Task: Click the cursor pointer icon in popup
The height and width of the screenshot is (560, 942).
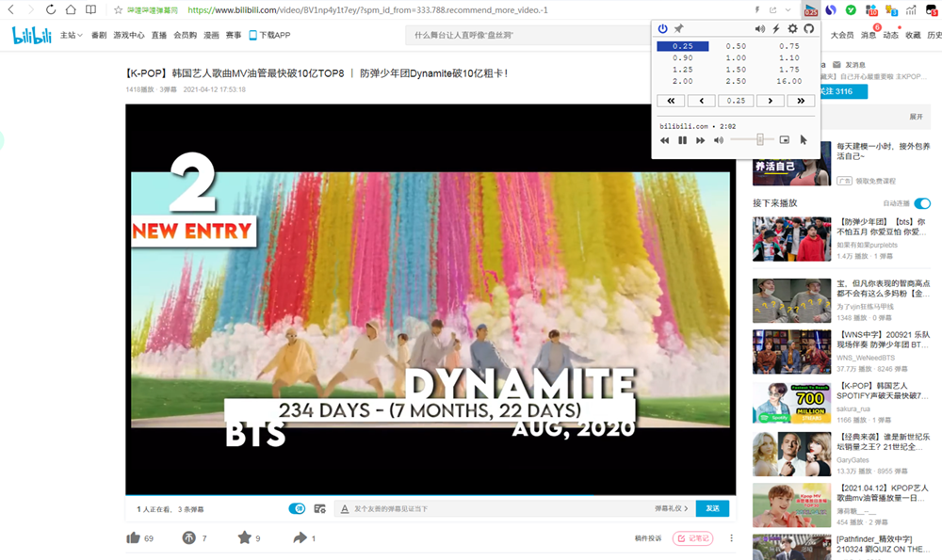Action: [x=804, y=140]
